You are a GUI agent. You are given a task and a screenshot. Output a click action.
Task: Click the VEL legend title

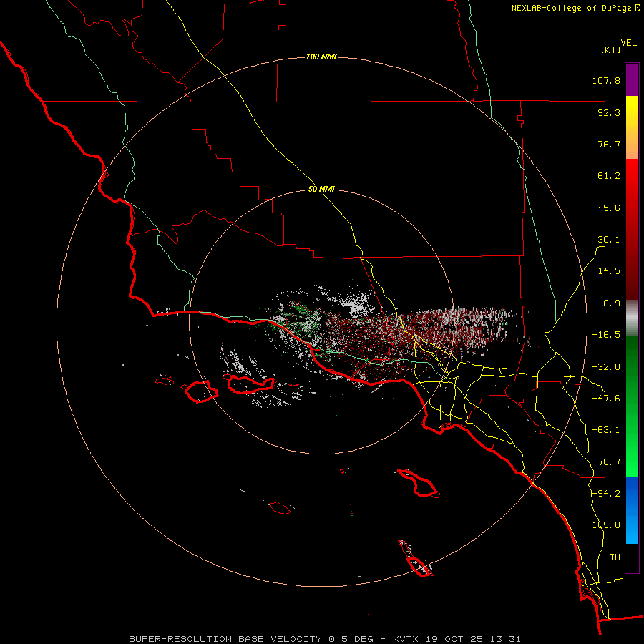pos(628,42)
